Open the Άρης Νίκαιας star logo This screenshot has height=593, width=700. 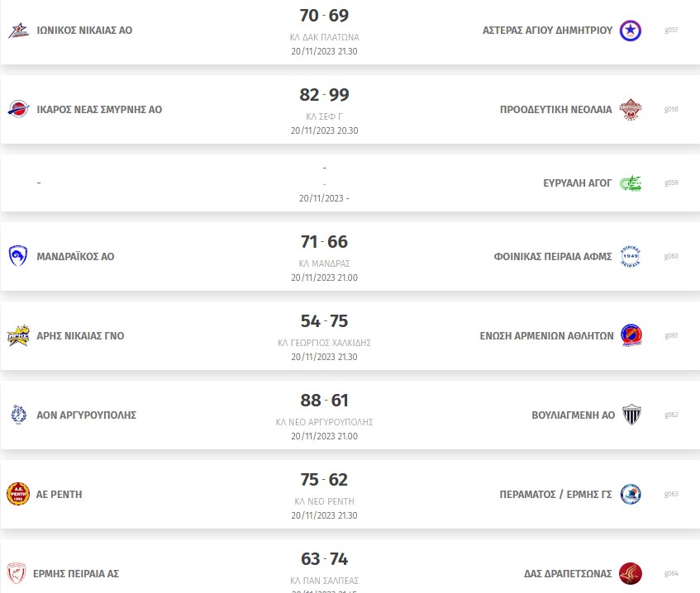18,335
